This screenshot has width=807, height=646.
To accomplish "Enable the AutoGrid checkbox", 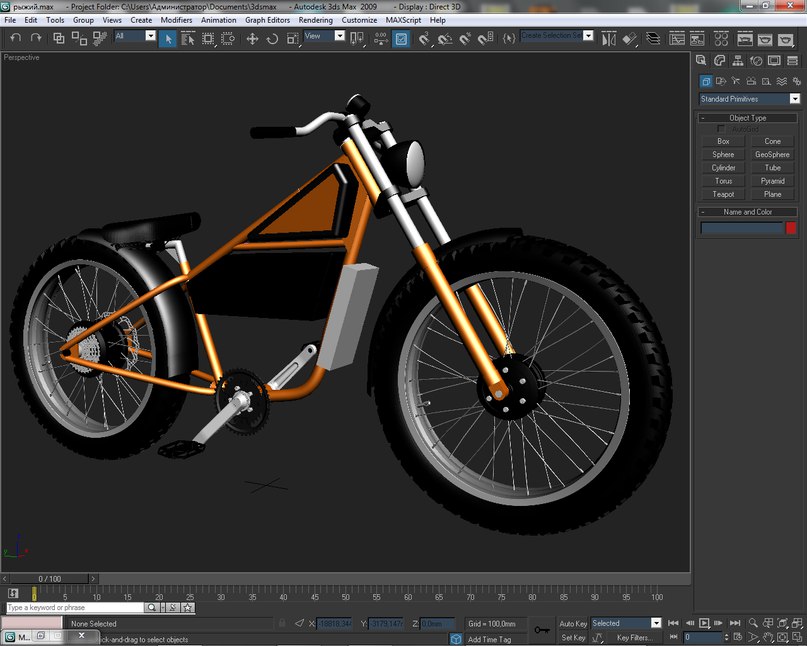I will pyautogui.click(x=722, y=129).
